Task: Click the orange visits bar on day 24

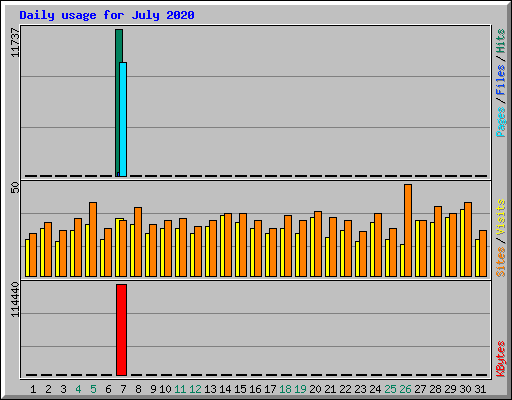Action: click(378, 245)
